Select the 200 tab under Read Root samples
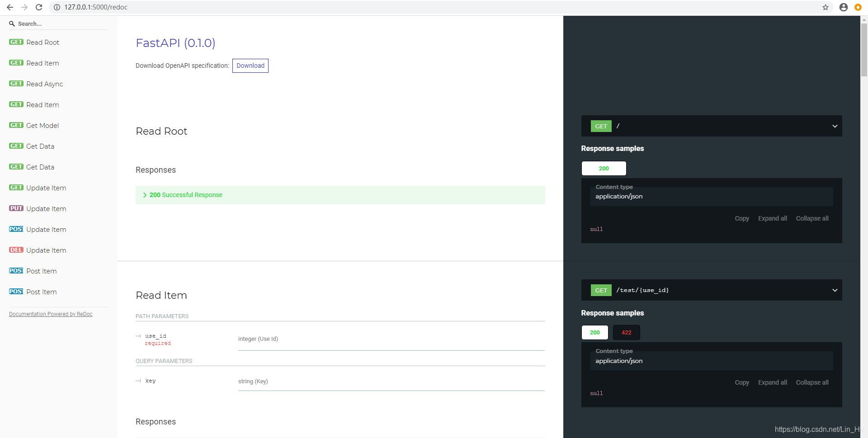Viewport: 868px width, 438px height. coord(604,168)
